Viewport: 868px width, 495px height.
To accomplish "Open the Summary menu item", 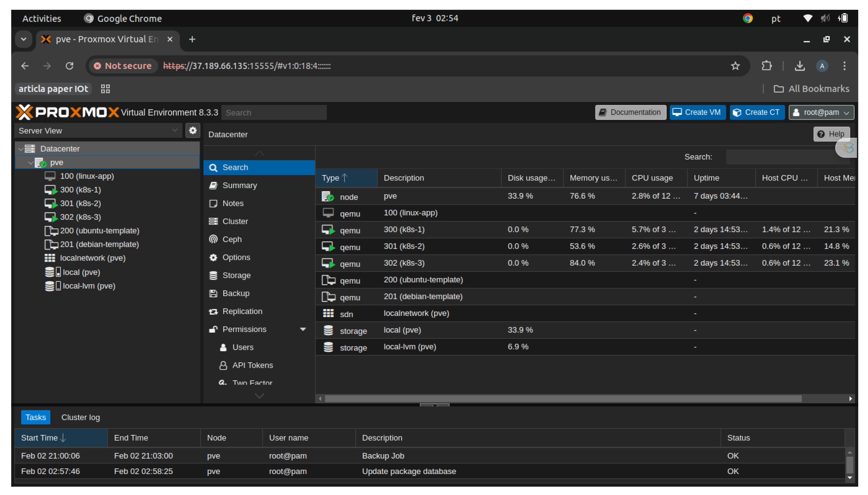I will click(239, 185).
